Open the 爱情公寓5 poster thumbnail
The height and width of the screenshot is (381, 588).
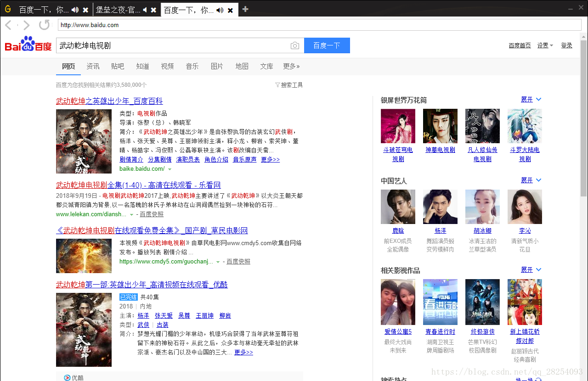click(398, 302)
